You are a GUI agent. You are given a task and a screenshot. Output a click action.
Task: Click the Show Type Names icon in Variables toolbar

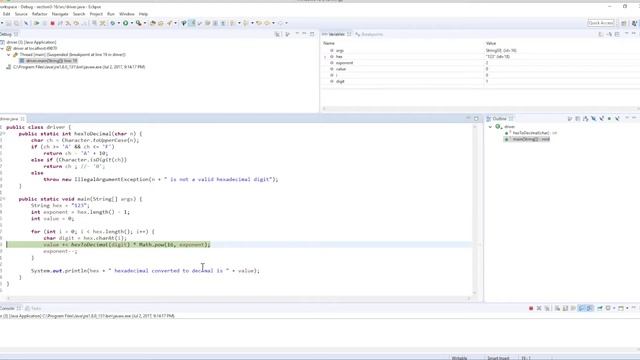pyautogui.click(x=601, y=34)
